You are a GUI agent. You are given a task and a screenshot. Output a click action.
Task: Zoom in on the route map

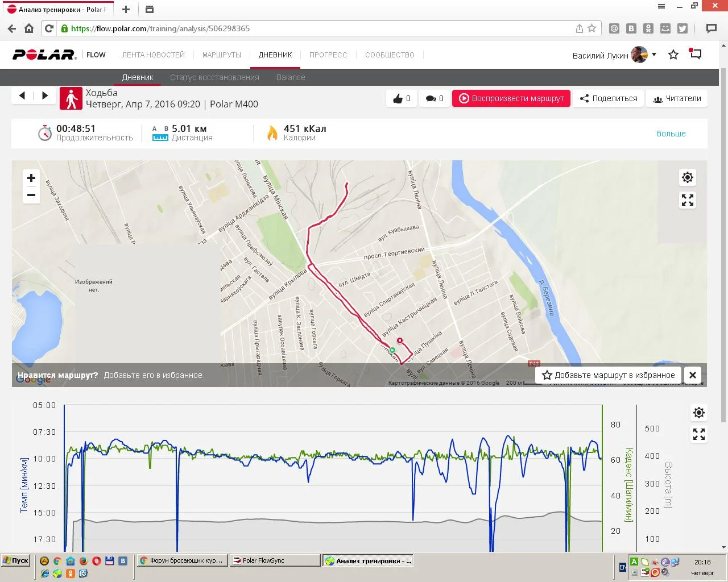[31, 178]
